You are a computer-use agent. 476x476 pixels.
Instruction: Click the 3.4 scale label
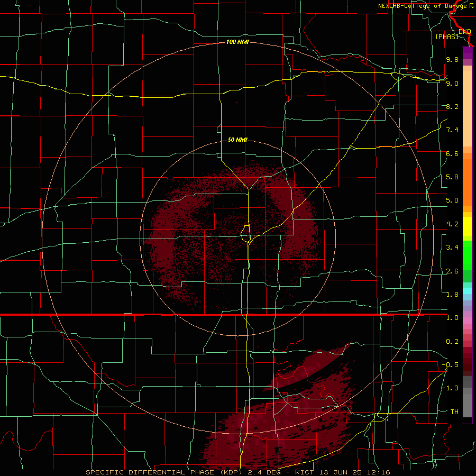452,248
